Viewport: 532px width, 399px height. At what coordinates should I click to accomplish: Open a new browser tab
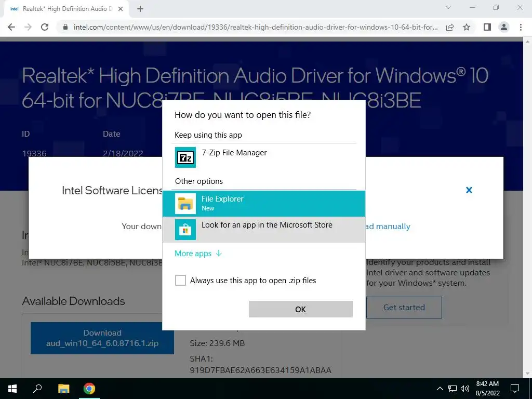pos(140,9)
